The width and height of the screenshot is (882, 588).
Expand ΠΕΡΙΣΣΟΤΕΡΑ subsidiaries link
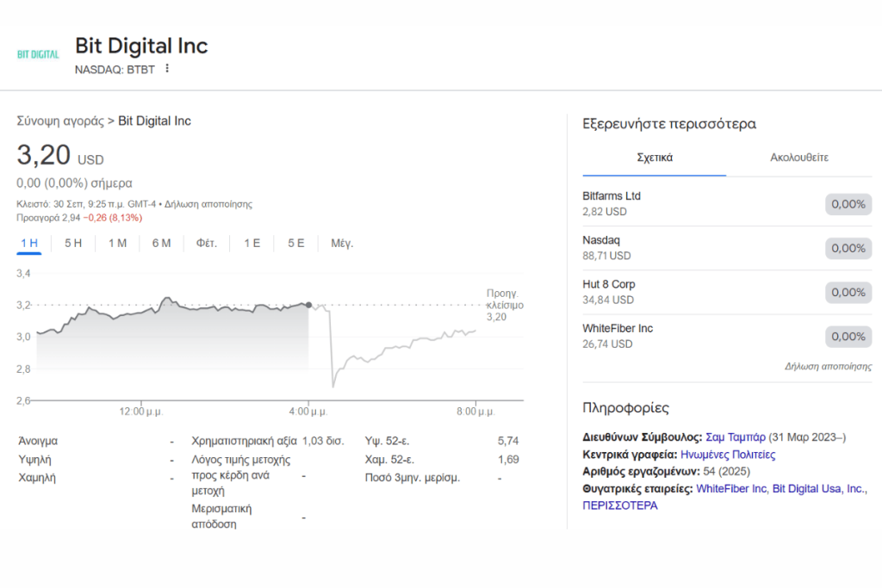pyautogui.click(x=620, y=505)
